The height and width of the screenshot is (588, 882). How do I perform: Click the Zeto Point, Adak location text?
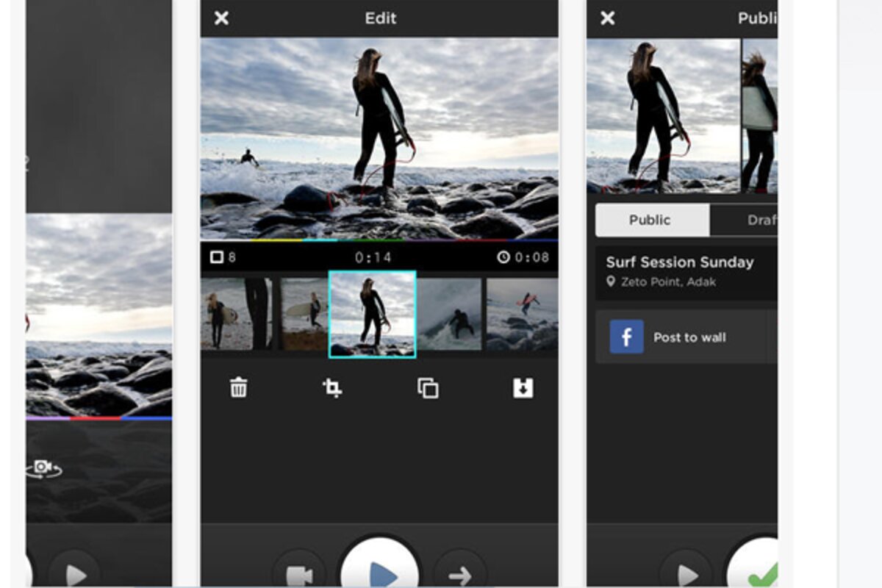[x=667, y=282]
